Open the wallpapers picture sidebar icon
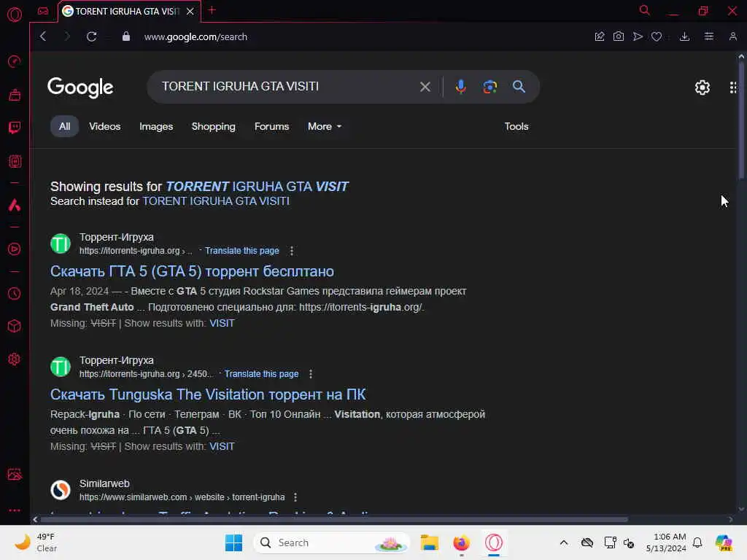Screen dimensions: 747x560 15,474
